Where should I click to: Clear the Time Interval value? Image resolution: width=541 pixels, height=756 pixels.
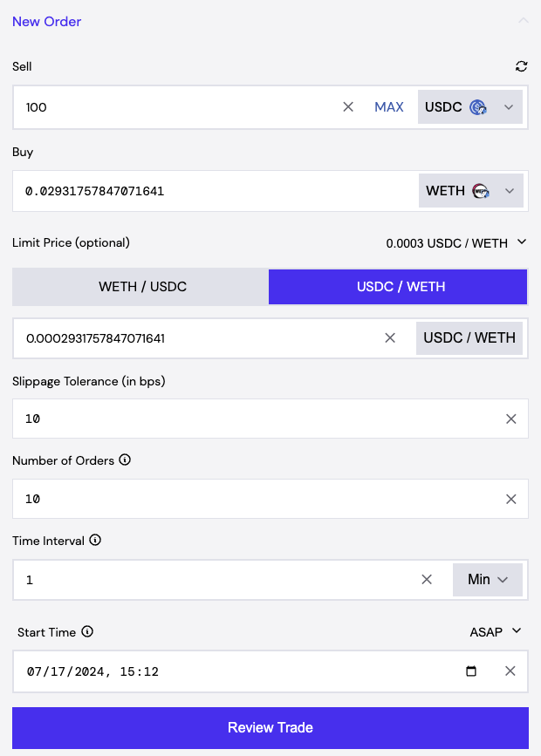pos(427,579)
